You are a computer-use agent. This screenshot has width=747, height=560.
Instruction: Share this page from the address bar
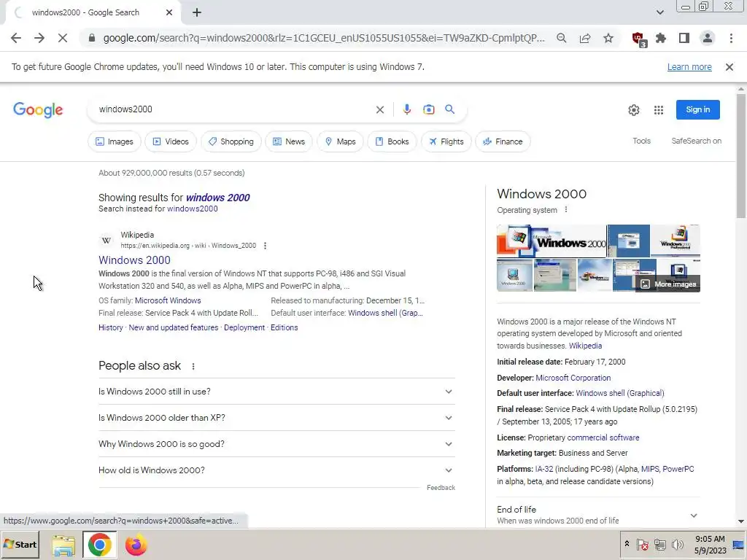pos(585,38)
